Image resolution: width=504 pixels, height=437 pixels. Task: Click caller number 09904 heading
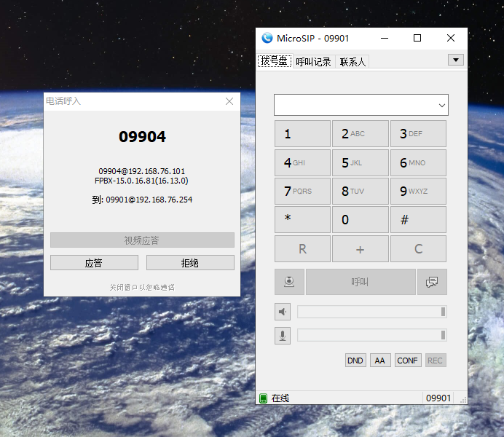tap(142, 137)
